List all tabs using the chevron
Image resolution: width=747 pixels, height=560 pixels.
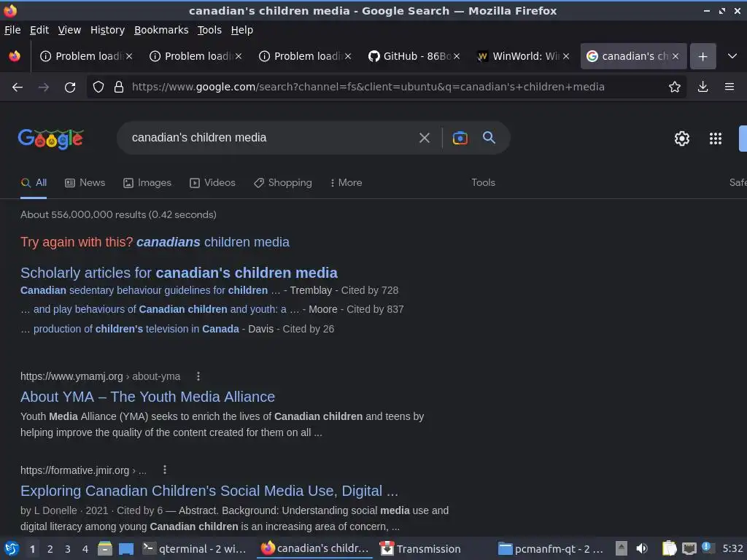tap(732, 56)
